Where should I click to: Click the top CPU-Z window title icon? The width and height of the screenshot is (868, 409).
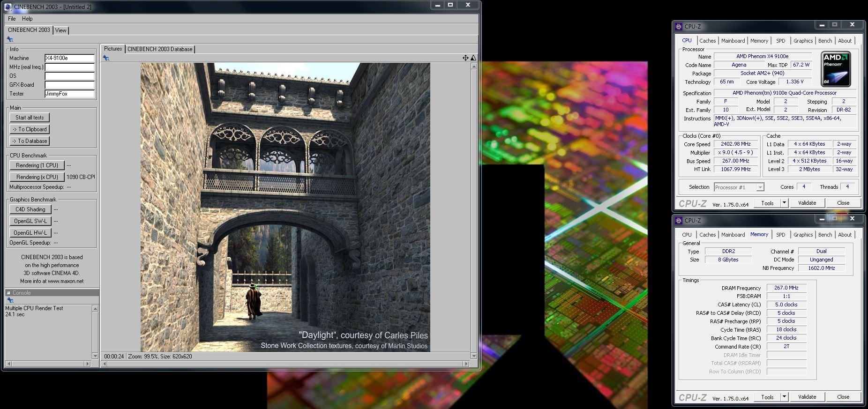[x=679, y=26]
